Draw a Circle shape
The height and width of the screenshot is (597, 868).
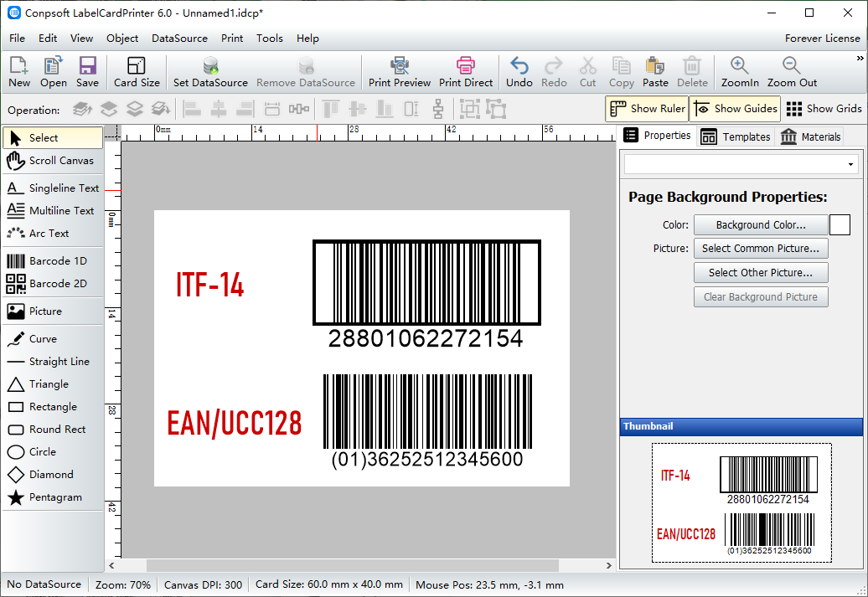53,452
